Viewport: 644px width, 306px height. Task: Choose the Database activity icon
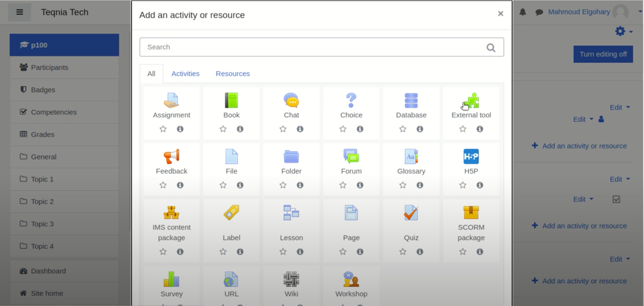pos(411,100)
